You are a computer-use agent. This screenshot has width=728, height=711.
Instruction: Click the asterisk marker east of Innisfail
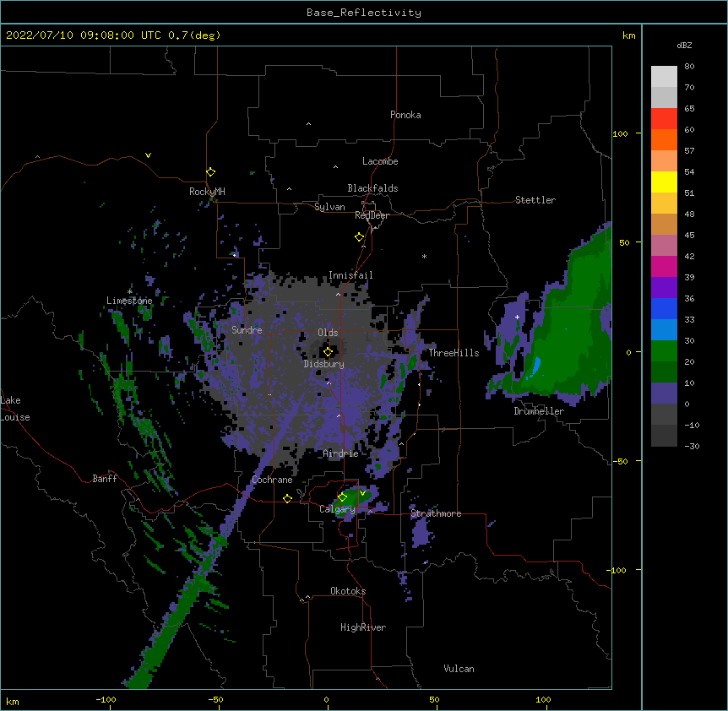pyautogui.click(x=424, y=256)
